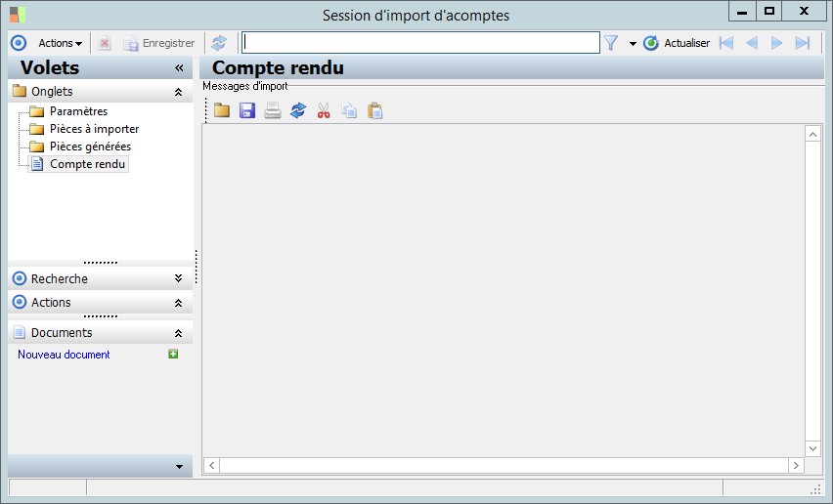The image size is (833, 504).
Task: Collapse the Volets panel with the double chevron
Action: (x=179, y=68)
